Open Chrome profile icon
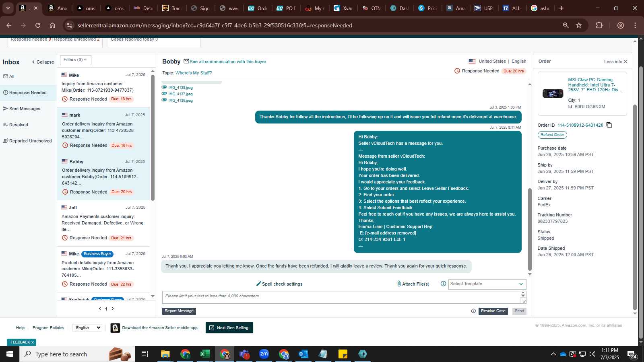Viewport: 644px width, 362px height. 620,25
